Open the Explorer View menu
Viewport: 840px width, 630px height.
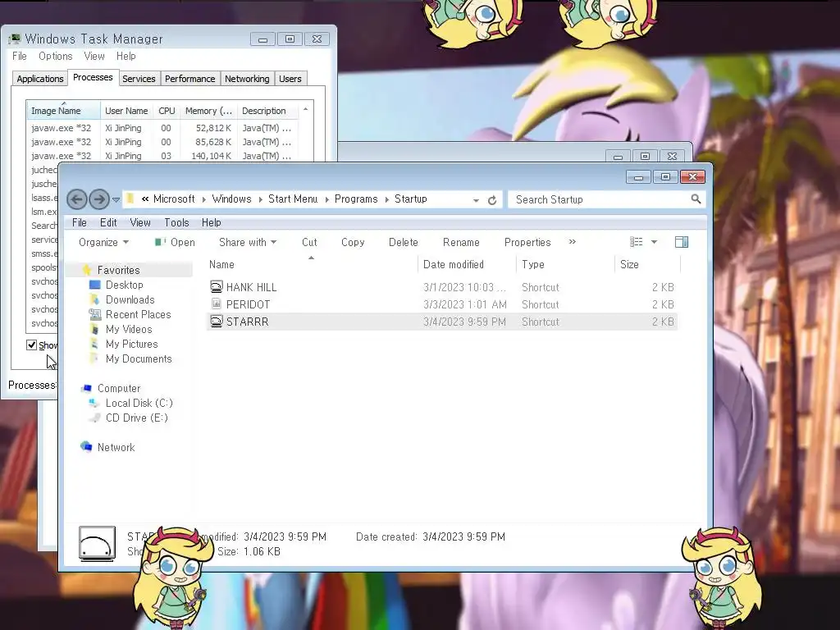point(140,222)
